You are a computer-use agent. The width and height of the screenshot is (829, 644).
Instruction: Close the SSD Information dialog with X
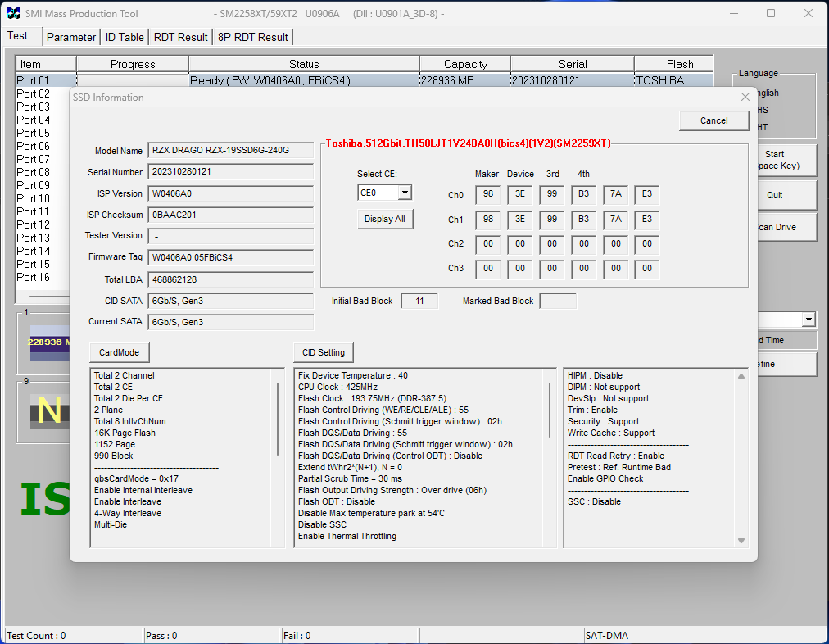pyautogui.click(x=745, y=97)
